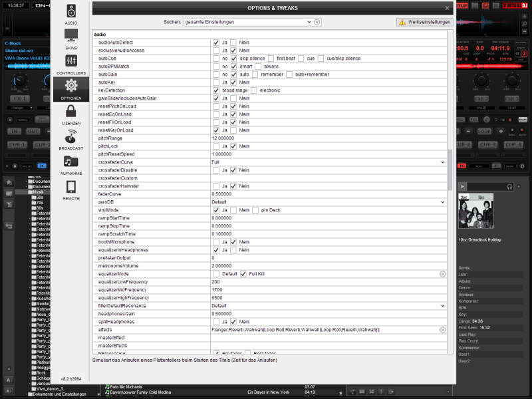Open the zeroDB dropdown
This screenshot has height=399, width=532.
[x=442, y=202]
